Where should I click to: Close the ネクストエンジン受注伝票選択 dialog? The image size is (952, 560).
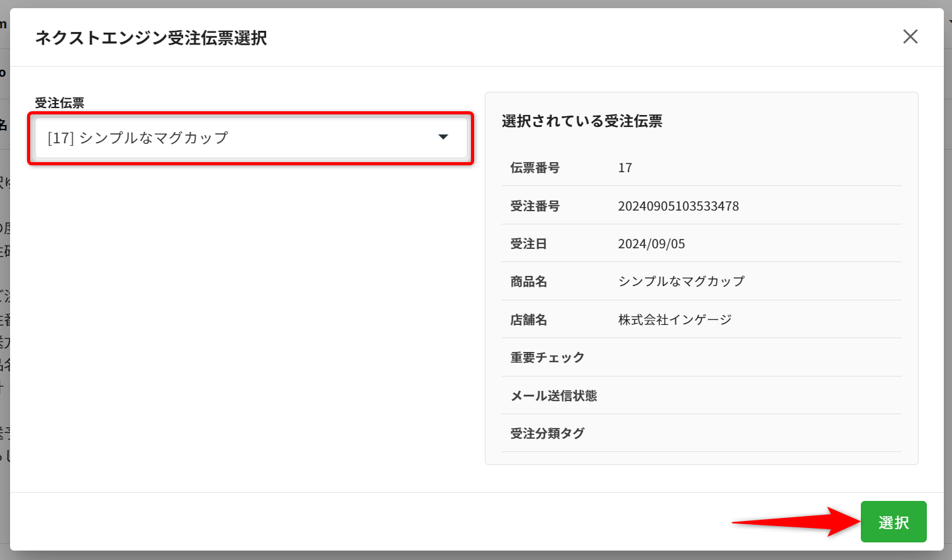(x=910, y=37)
